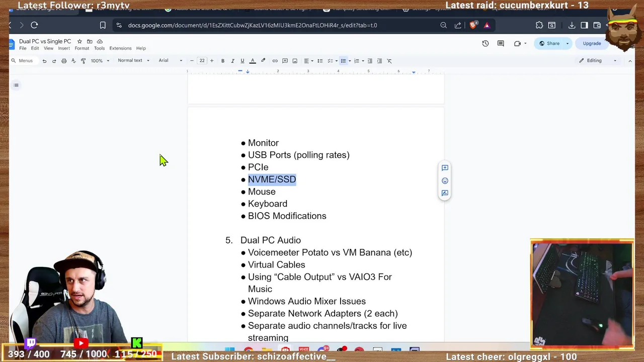Decrease paragraph indent
The image size is (644, 362).
point(370,61)
